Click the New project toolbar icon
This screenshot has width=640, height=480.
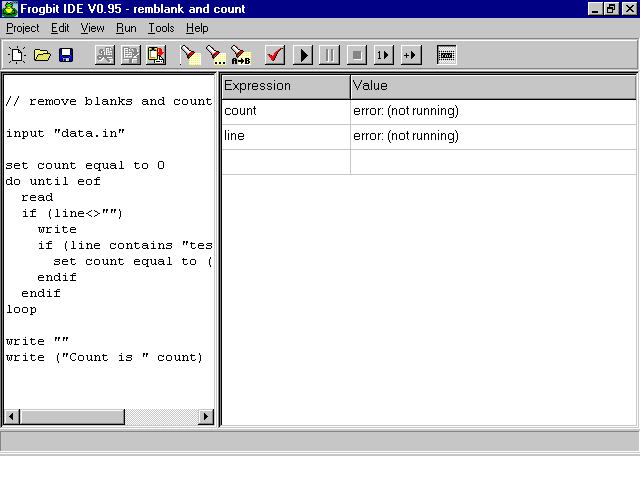pos(17,55)
